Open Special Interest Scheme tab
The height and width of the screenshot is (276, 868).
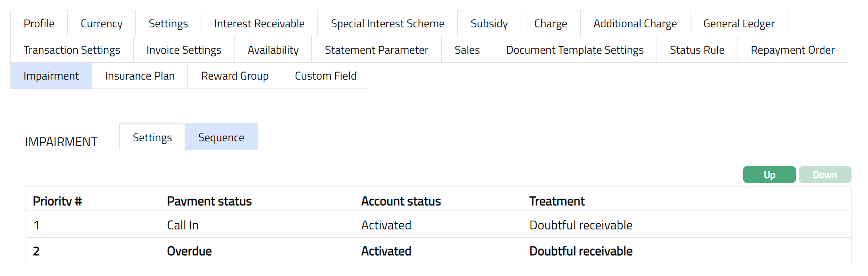click(x=387, y=24)
